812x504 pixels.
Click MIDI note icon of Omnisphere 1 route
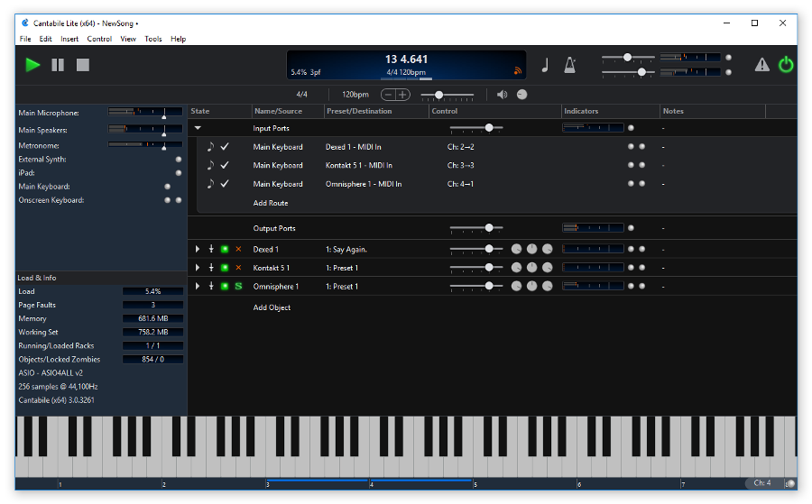tap(210, 184)
